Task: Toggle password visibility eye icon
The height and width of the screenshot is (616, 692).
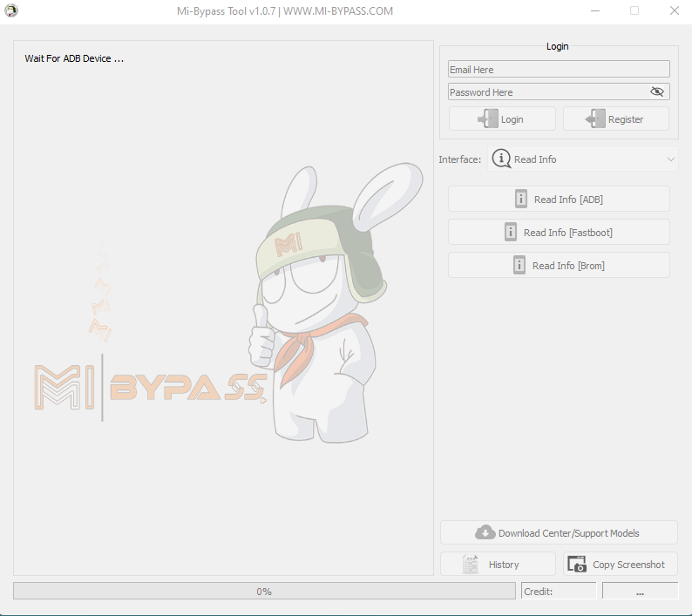Action: tap(656, 91)
